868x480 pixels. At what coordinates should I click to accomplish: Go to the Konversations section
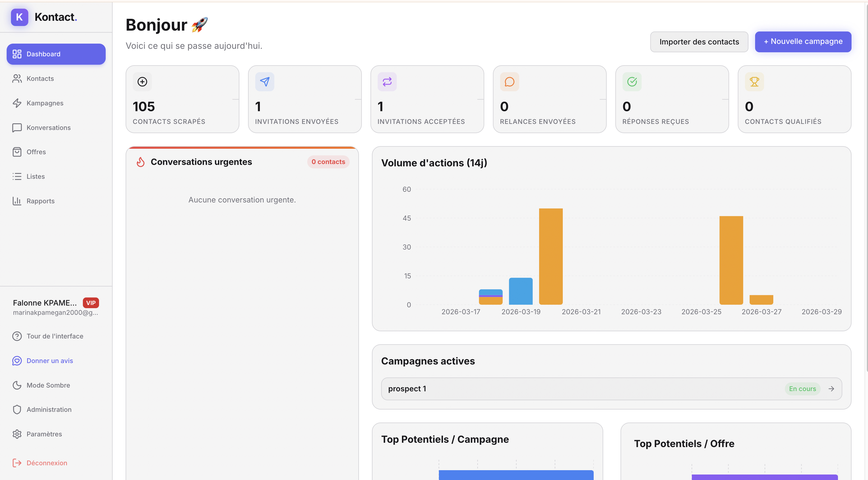[49, 127]
